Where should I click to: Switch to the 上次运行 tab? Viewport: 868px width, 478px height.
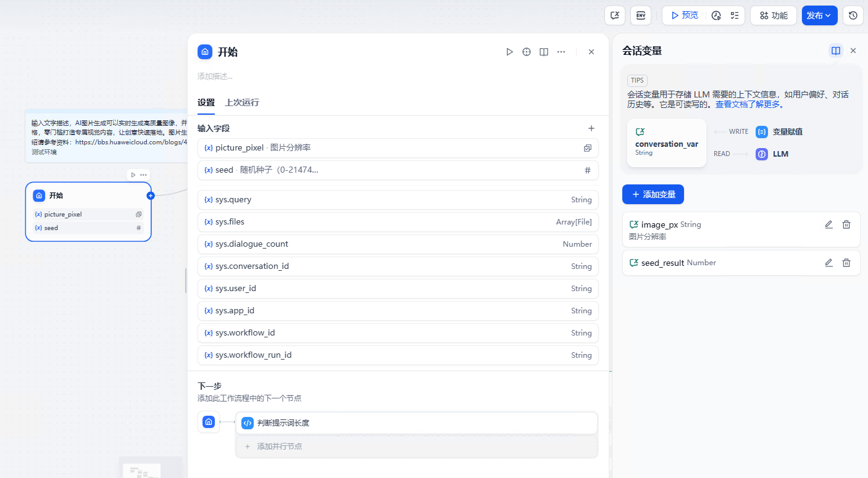pos(241,102)
